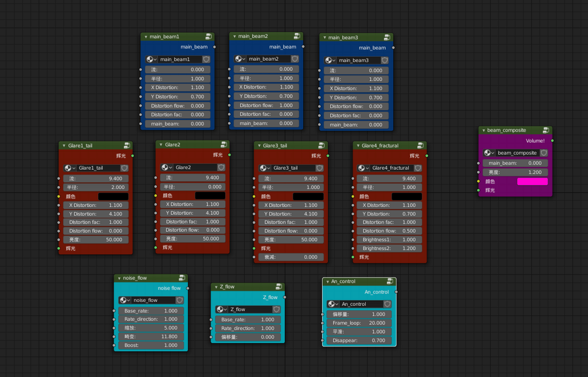588x377 pixels.
Task: Open node group browser dropdown on noise_flow
Action: [x=125, y=300]
